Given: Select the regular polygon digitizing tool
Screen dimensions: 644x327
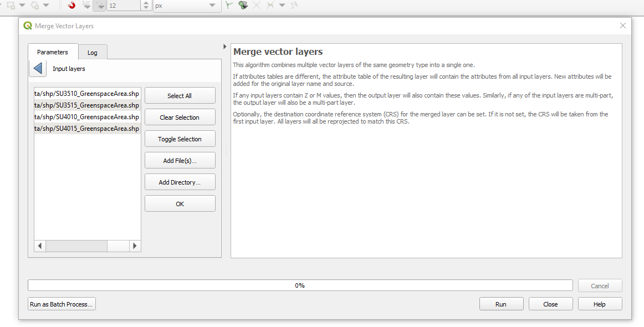Looking at the screenshot, I should tap(34, 5).
